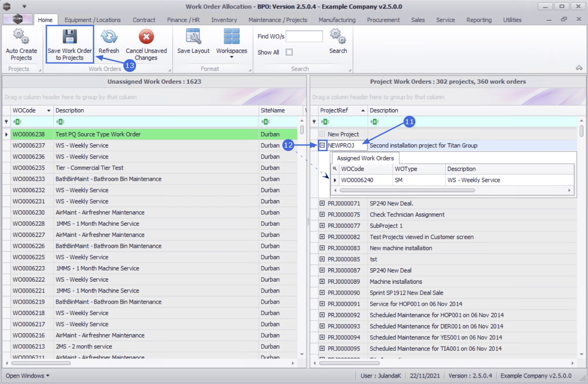588x384 pixels.
Task: Click 'Sprint SP1912 New Deal Sale' description
Action: [x=406, y=293]
